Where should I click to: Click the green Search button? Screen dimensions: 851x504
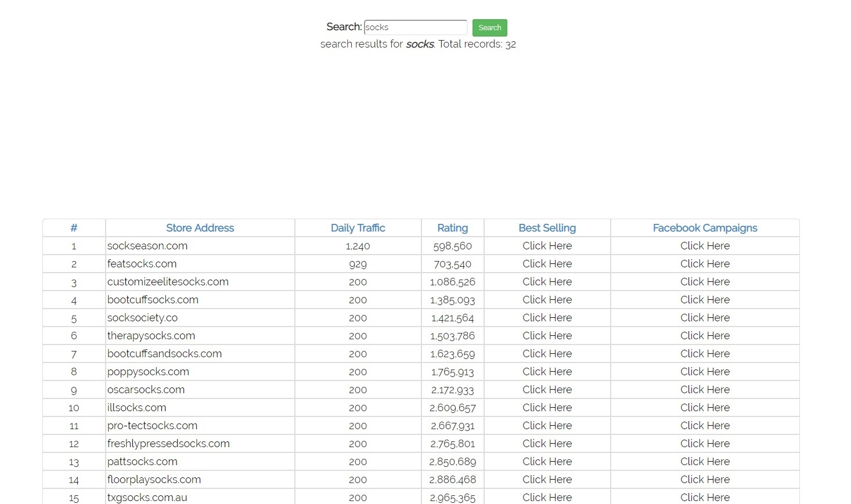click(489, 27)
